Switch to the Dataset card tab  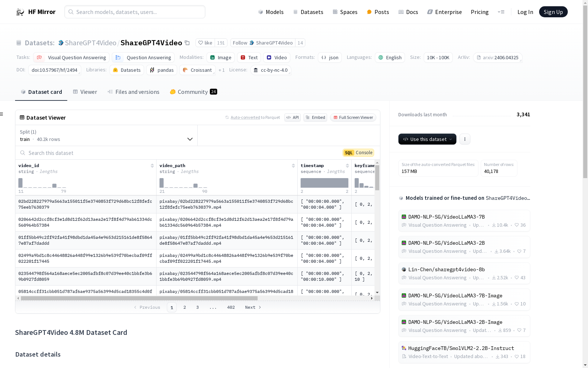pyautogui.click(x=41, y=92)
